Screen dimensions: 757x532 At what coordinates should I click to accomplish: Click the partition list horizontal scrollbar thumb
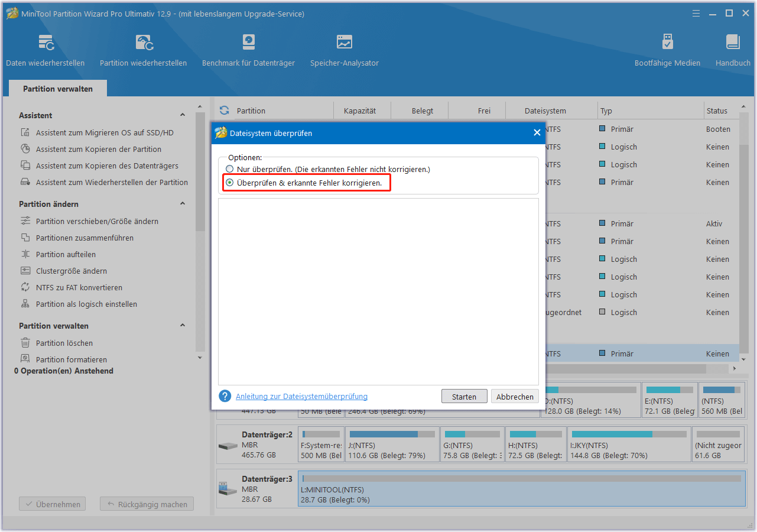(x=626, y=368)
